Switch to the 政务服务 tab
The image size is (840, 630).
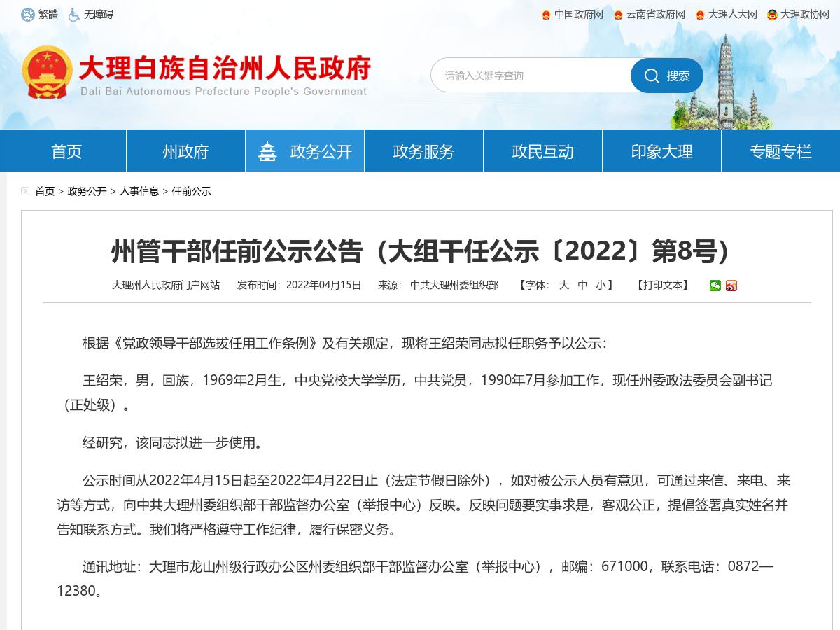[x=423, y=150]
